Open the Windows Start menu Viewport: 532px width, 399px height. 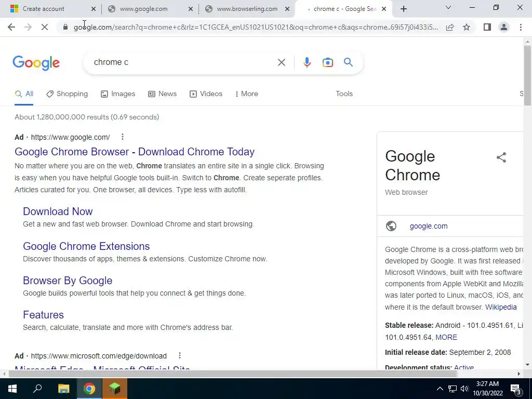click(x=12, y=389)
